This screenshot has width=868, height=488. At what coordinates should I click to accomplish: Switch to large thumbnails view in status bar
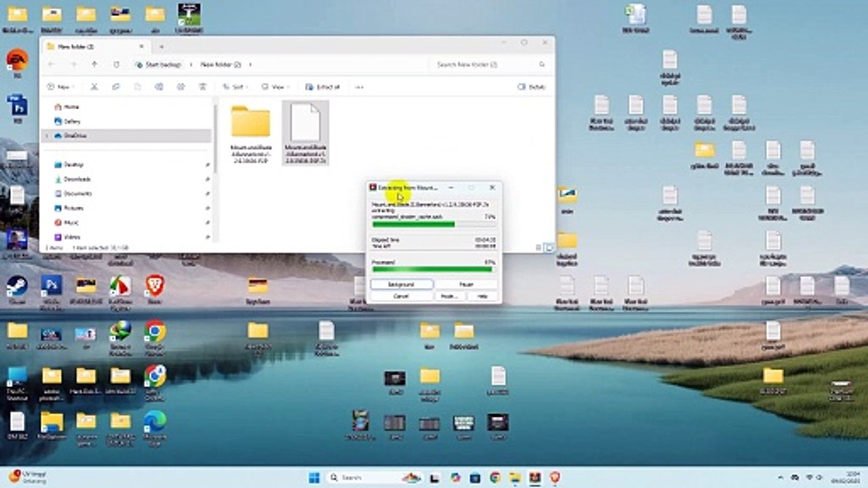[549, 247]
